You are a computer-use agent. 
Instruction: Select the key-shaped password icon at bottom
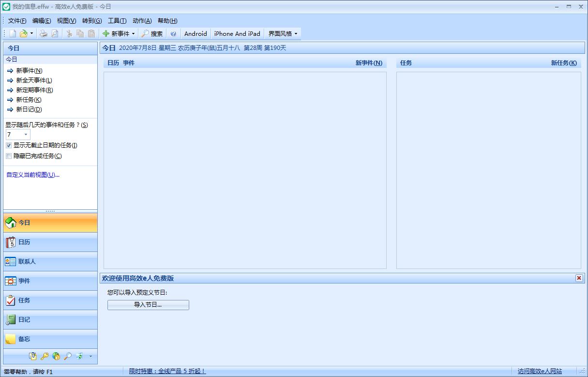(x=44, y=356)
